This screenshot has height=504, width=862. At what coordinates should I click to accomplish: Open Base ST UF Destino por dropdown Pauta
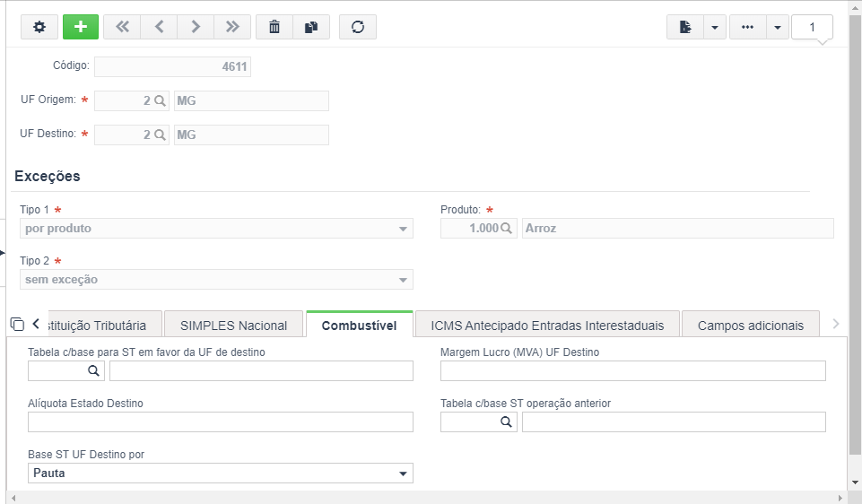[221, 474]
